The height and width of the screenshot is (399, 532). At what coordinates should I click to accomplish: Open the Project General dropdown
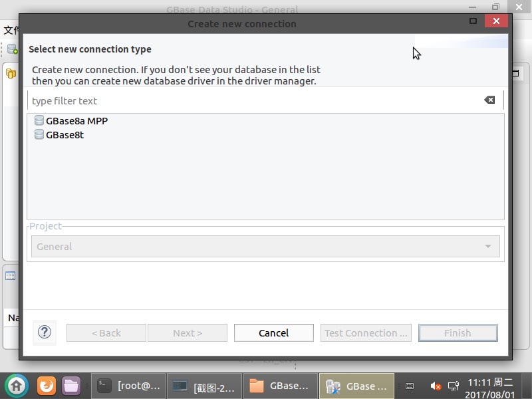point(265,246)
